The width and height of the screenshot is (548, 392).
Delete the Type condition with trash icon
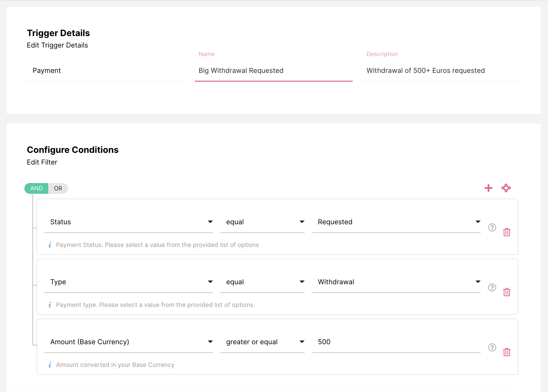[507, 292]
